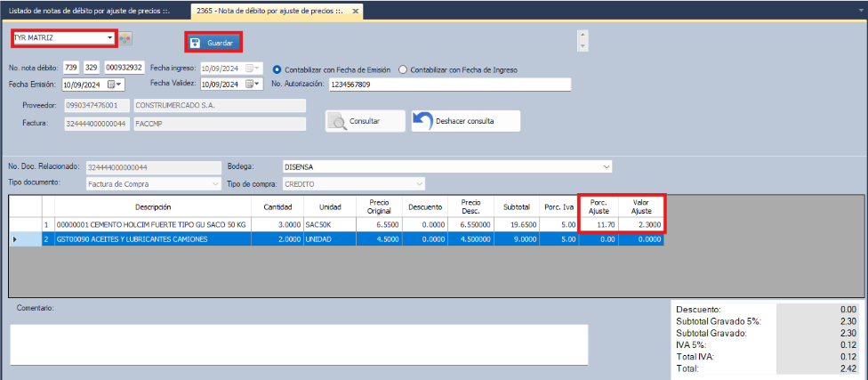Screen dimensions: 868x380
Task: Click the Guardar save button
Action: [213, 43]
